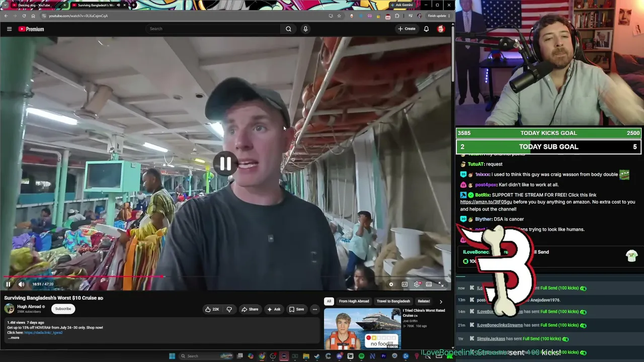Image resolution: width=644 pixels, height=362 pixels.
Task: Open Google Chrome from the taskbar
Action: [262, 356]
